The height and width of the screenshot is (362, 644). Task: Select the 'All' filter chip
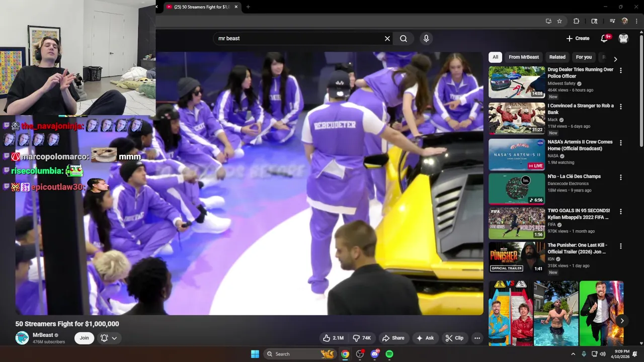(x=495, y=57)
